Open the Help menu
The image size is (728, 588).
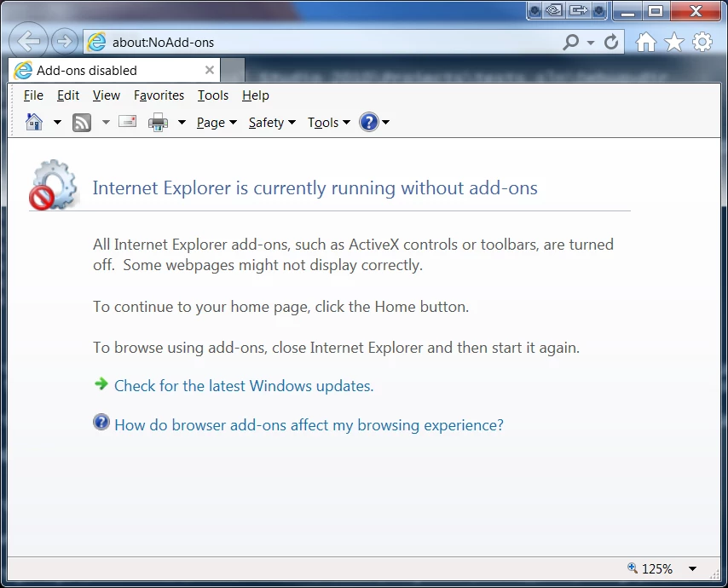click(x=256, y=95)
